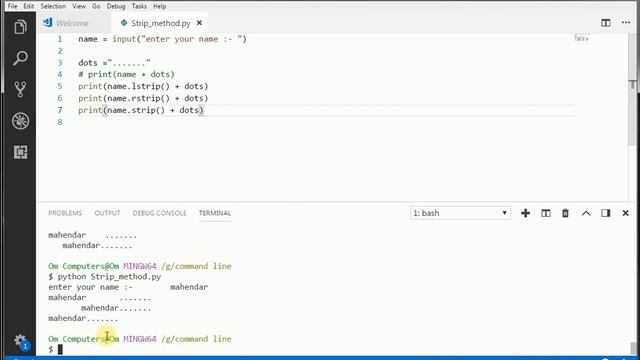Switch to the DEBUG CONSOLE panel tab
The height and width of the screenshot is (360, 640).
coord(159,213)
